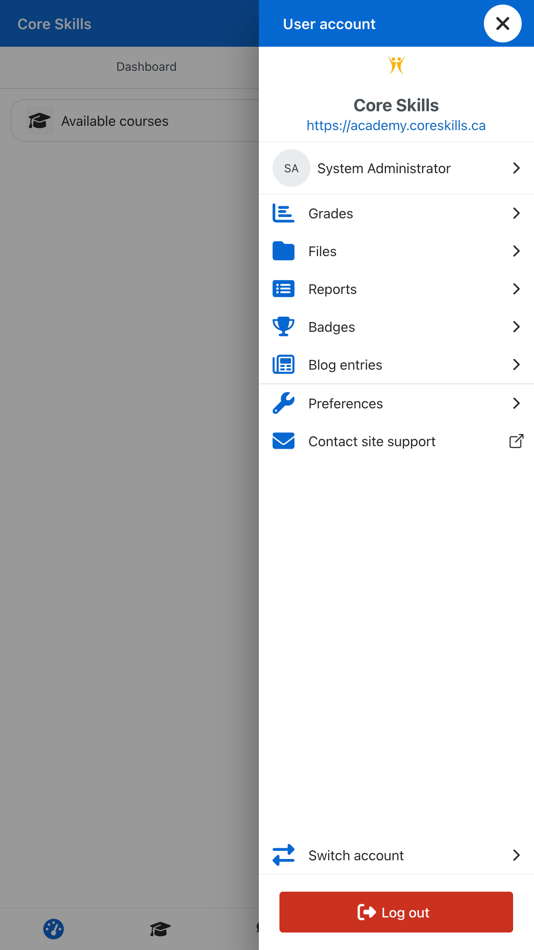
Task: Open System Administrator profile
Action: click(x=396, y=168)
